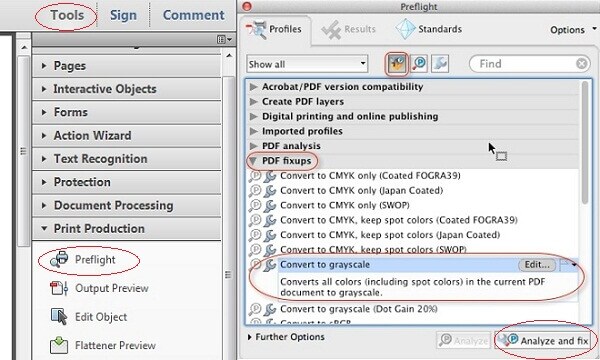Expand the Interactive Objects section

click(127, 89)
